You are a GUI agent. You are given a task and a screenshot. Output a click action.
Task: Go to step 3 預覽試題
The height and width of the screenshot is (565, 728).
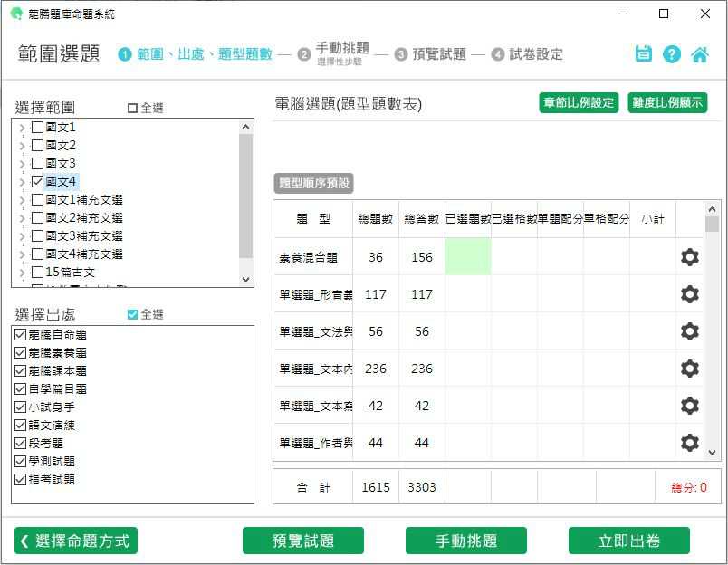point(431,54)
